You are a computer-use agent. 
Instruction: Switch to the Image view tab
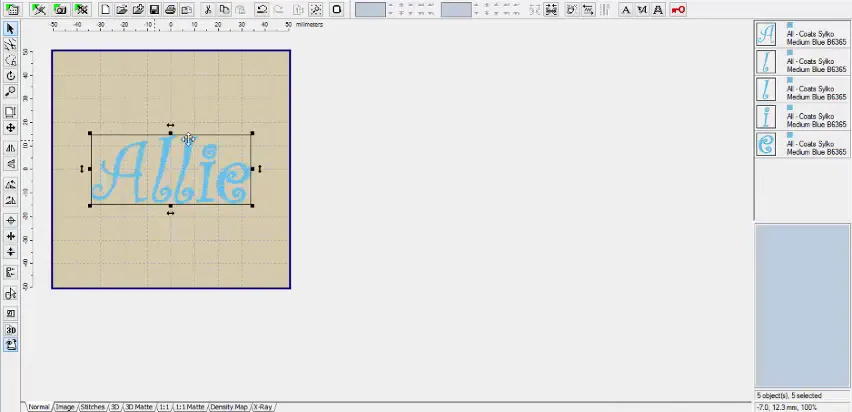65,407
